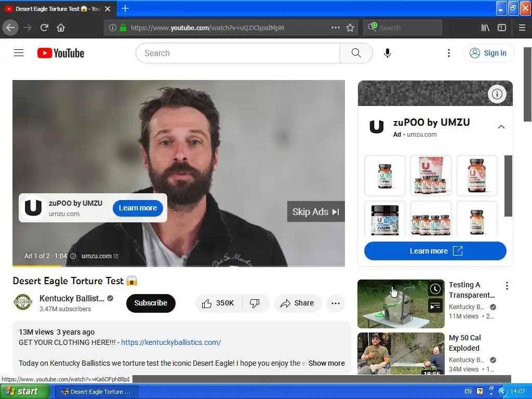Like the video with thumbs up 350K
Viewport: 532px width, 399px height.
[x=218, y=303]
